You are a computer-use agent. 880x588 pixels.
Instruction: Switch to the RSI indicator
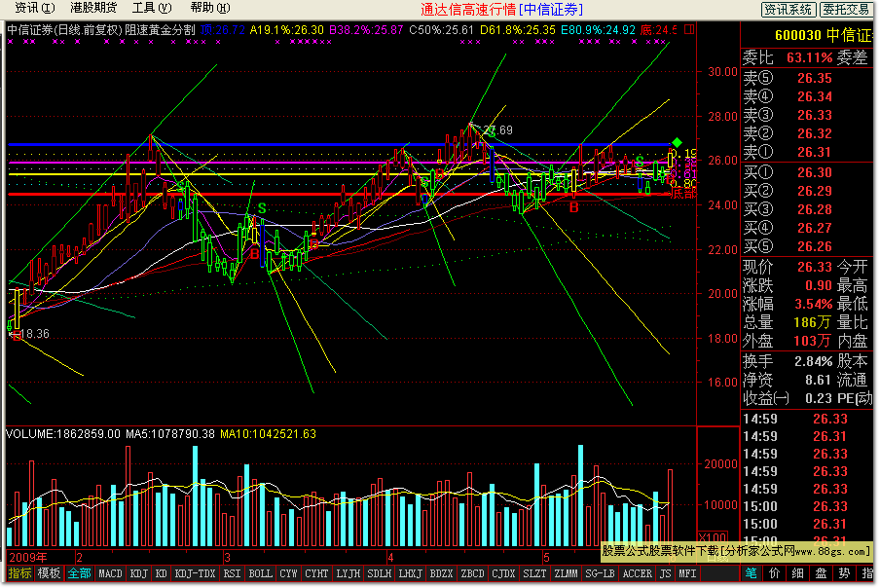(232, 573)
